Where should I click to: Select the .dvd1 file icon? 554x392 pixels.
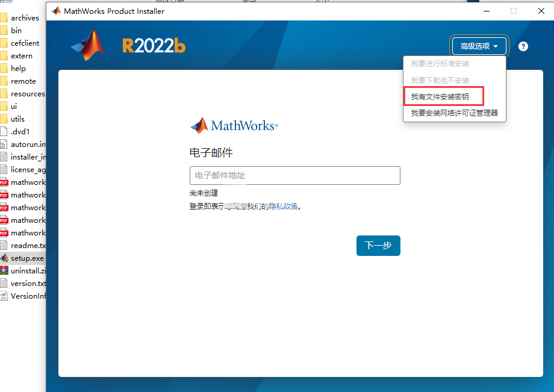pyautogui.click(x=4, y=132)
